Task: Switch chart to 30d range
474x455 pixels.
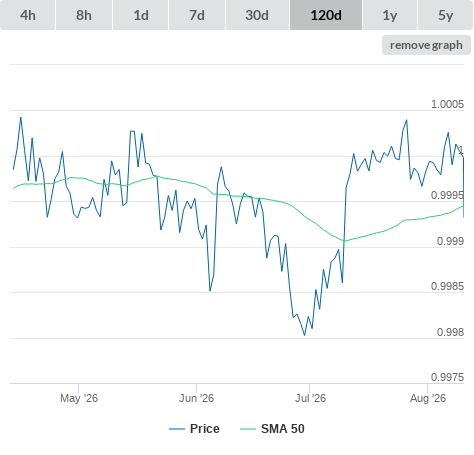Action: click(x=257, y=15)
